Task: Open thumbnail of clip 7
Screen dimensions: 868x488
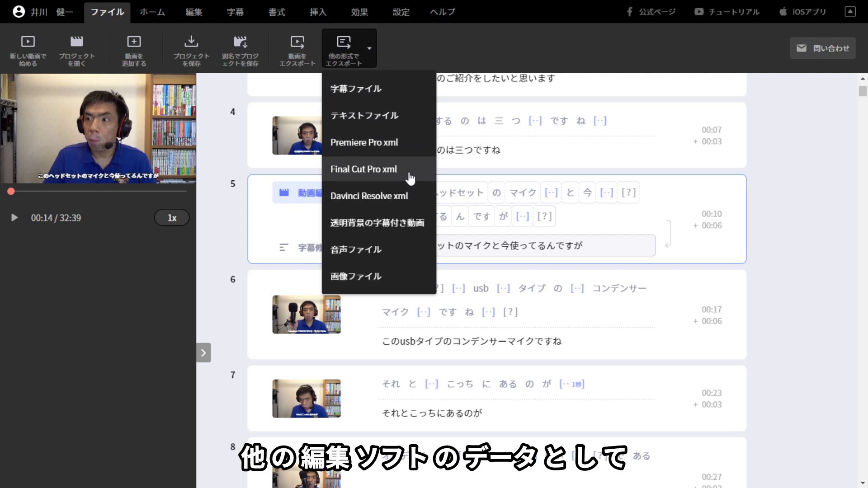Action: (307, 399)
